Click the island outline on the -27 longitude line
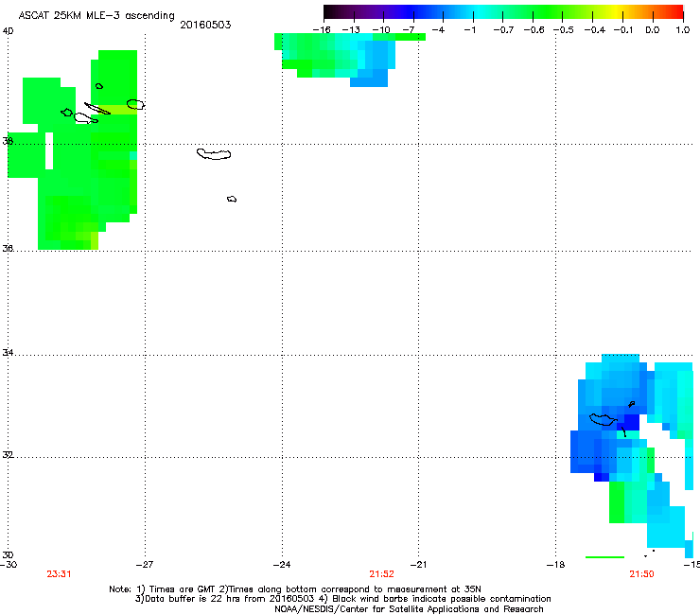700x615 pixels. point(135,104)
